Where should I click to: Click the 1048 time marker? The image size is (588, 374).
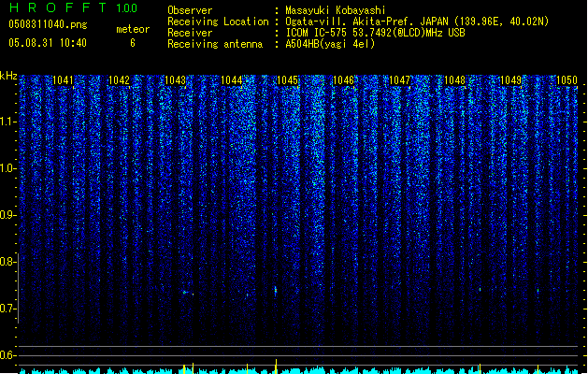455,80
